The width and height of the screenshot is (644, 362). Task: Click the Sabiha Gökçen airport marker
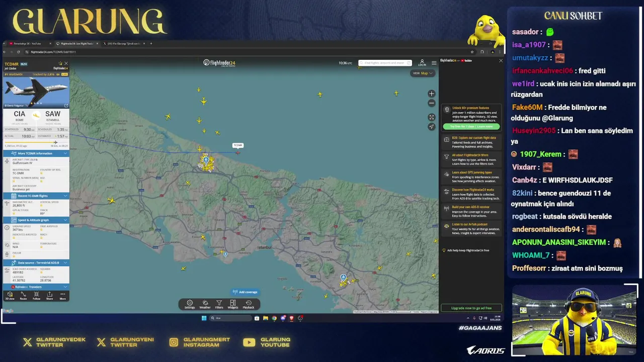coord(343,278)
